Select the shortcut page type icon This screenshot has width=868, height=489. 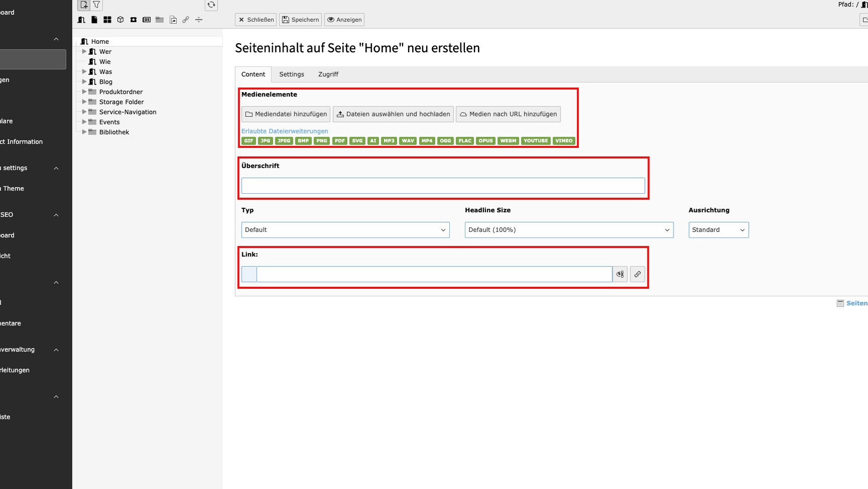pyautogui.click(x=173, y=20)
